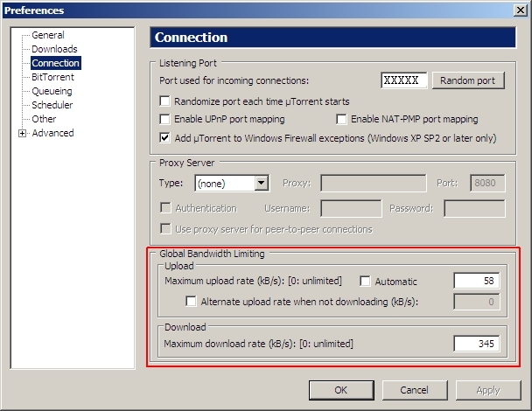Enable UPnP port mapping

pos(164,119)
